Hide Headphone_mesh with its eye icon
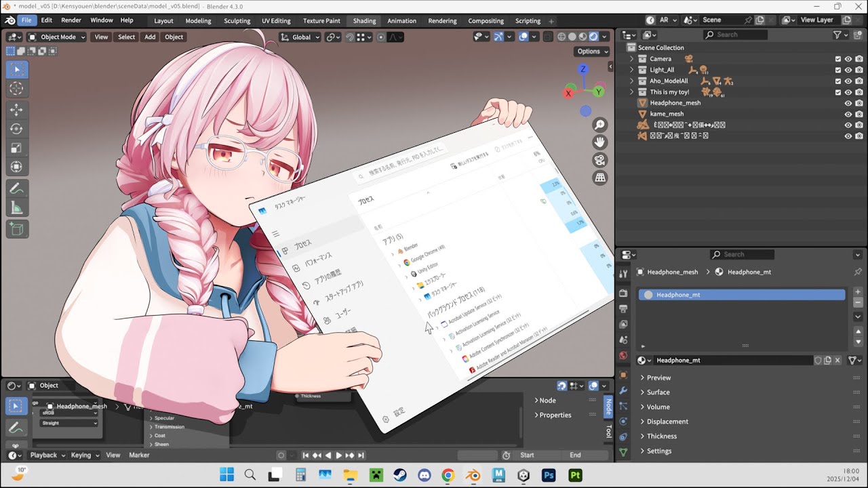The width and height of the screenshot is (868, 488). 848,103
